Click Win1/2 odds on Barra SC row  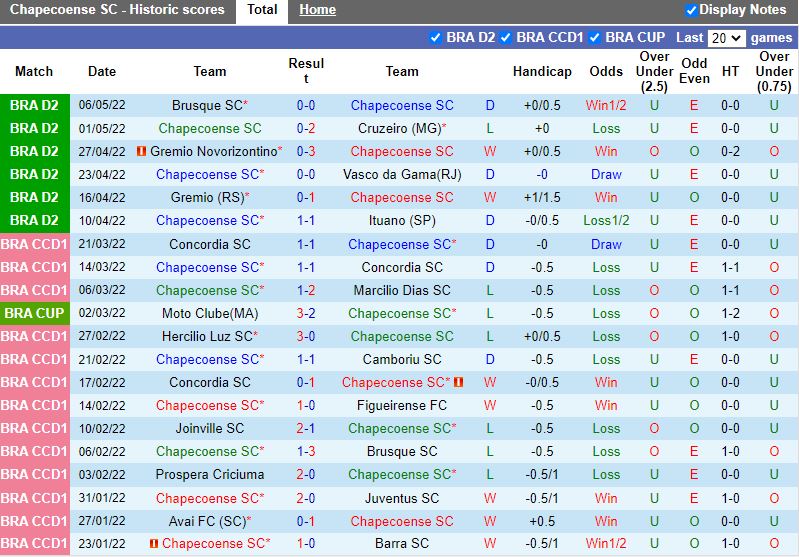tap(606, 544)
